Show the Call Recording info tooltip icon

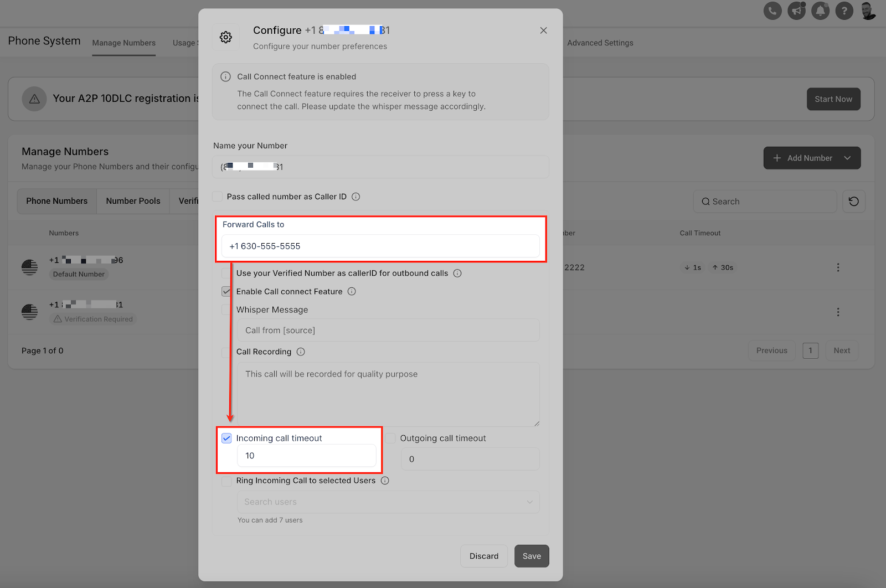coord(301,352)
